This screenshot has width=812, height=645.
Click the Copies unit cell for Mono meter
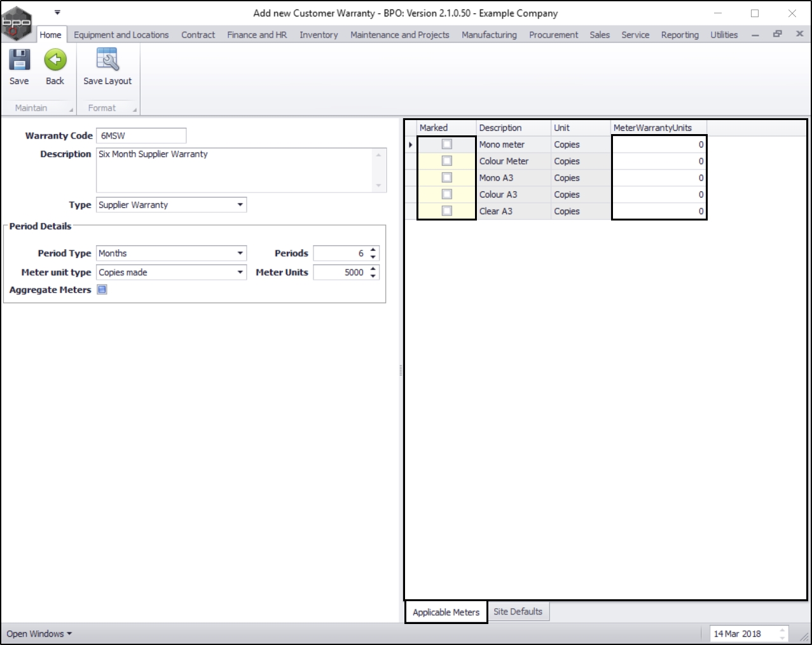point(581,144)
